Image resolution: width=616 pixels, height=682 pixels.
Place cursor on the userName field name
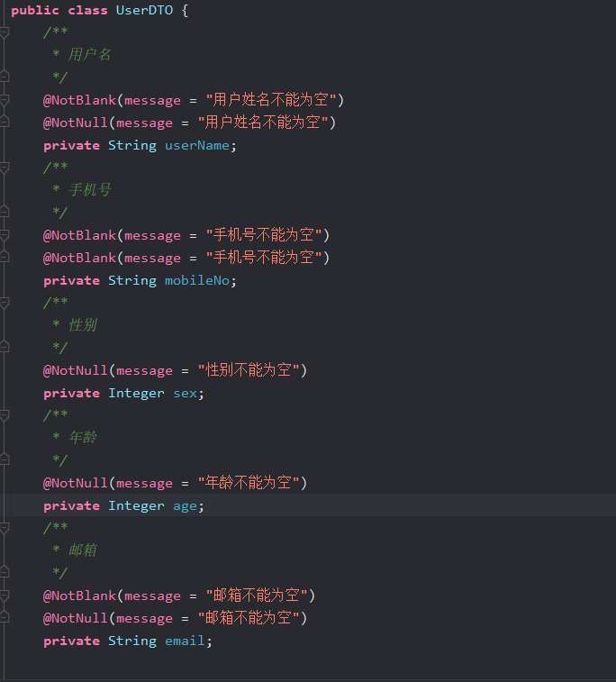(196, 145)
